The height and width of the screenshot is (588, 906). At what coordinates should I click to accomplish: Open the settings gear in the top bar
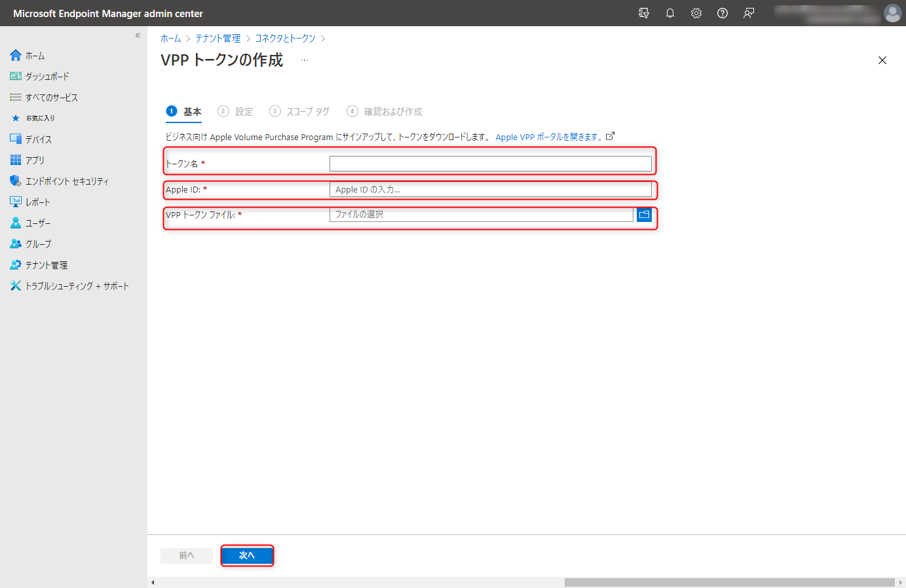696,13
